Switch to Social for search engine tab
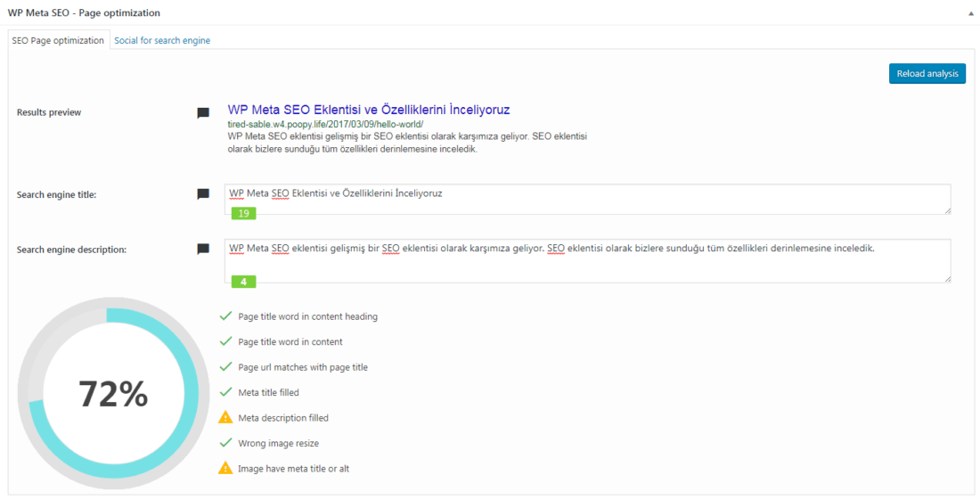 (162, 41)
